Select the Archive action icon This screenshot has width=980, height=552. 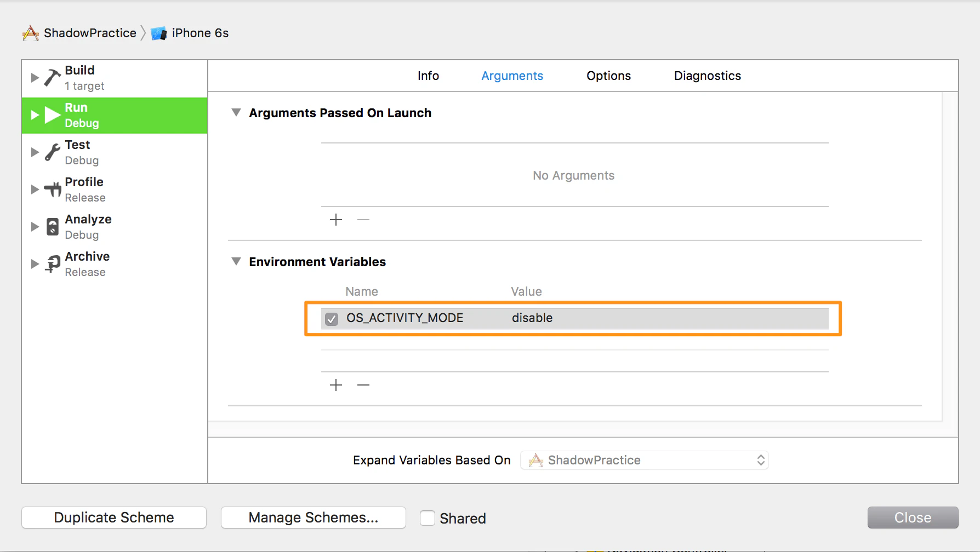pyautogui.click(x=53, y=264)
